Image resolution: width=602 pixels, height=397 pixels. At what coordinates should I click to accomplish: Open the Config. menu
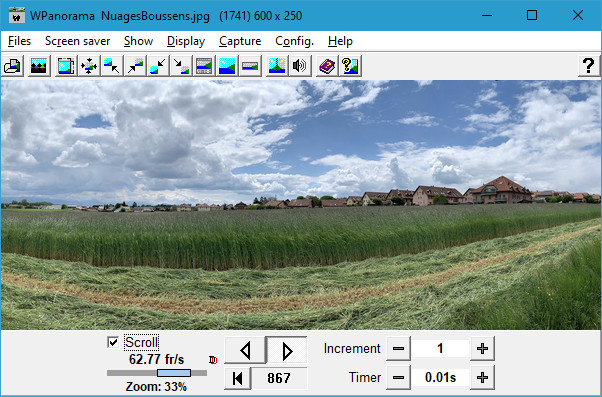294,41
